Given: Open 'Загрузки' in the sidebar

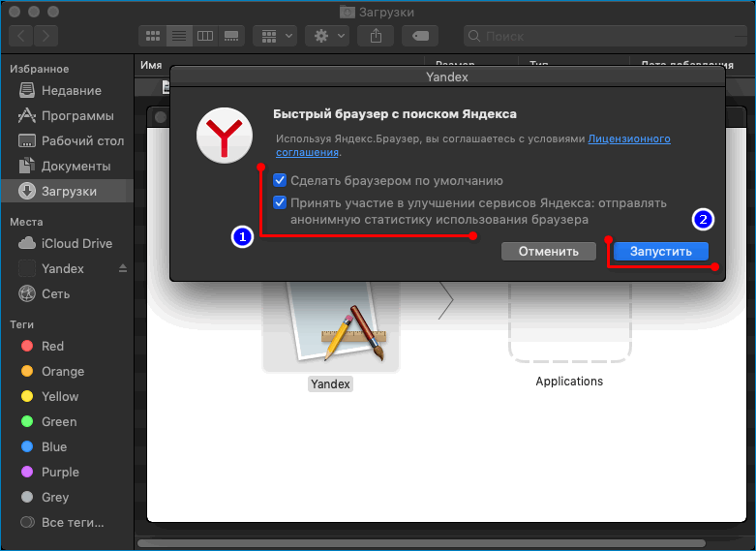Looking at the screenshot, I should (68, 191).
